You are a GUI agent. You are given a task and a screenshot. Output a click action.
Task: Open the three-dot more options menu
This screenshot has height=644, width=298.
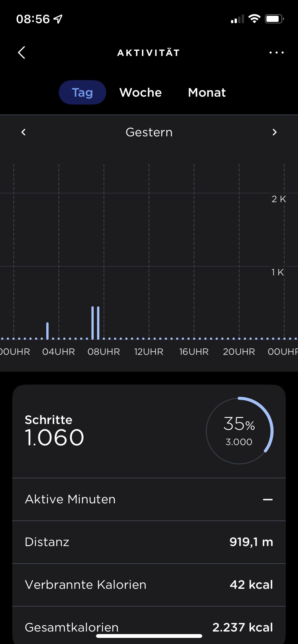point(276,53)
